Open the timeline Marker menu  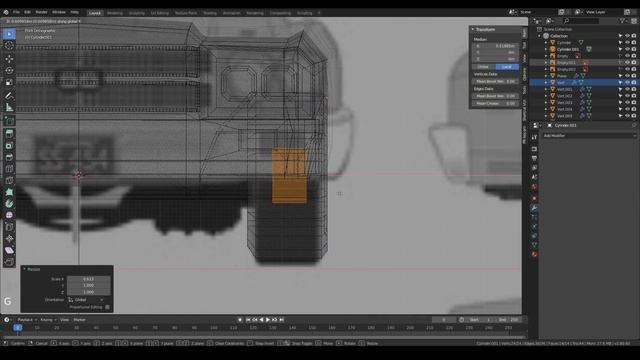click(x=80, y=320)
